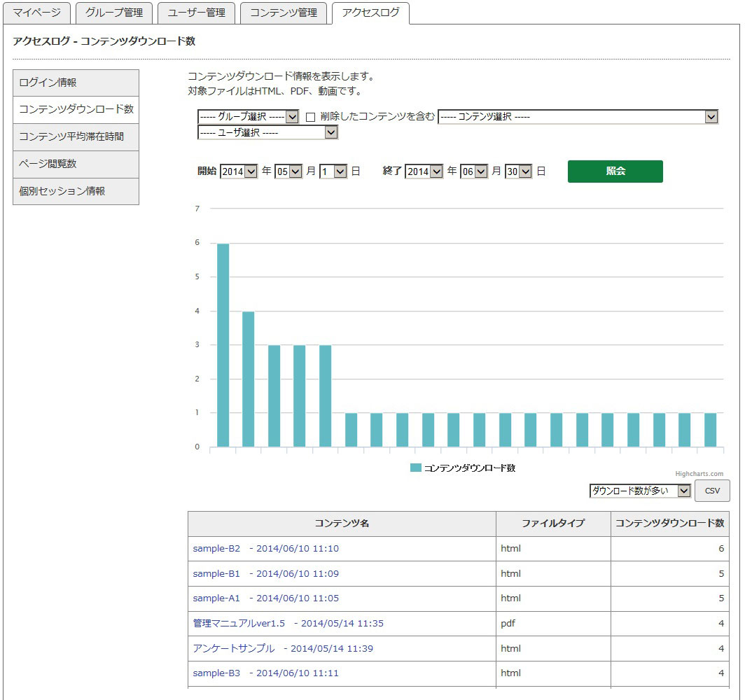Open ログイン情報 in the side menu
The height and width of the screenshot is (700, 745).
pyautogui.click(x=76, y=83)
